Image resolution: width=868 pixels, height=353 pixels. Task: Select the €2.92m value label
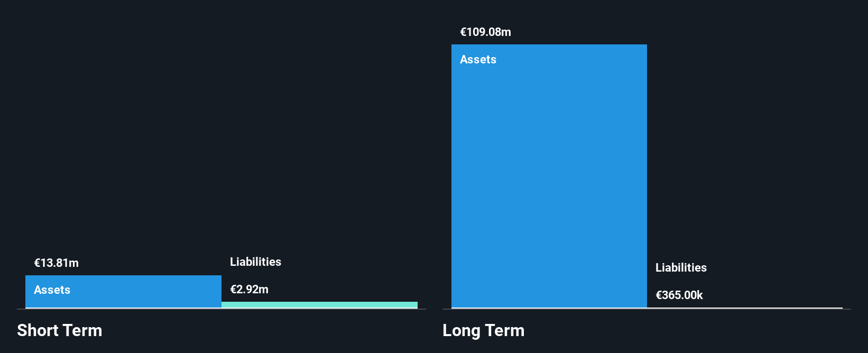click(249, 290)
